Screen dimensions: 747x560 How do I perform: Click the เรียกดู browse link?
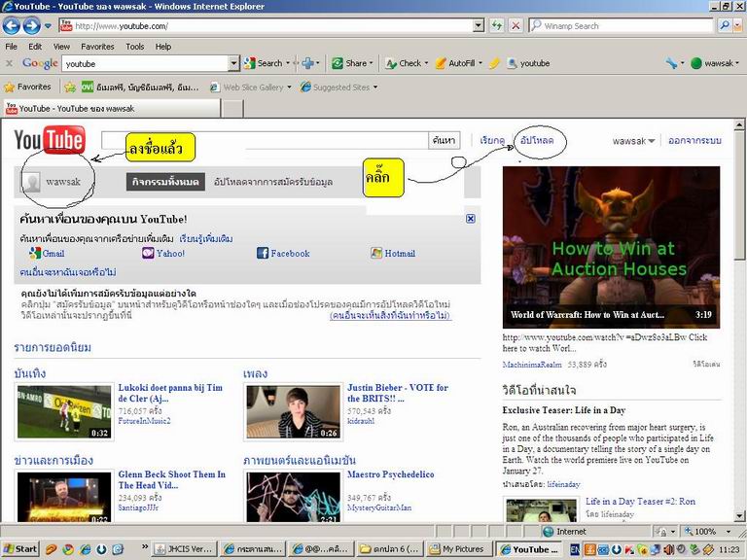492,140
